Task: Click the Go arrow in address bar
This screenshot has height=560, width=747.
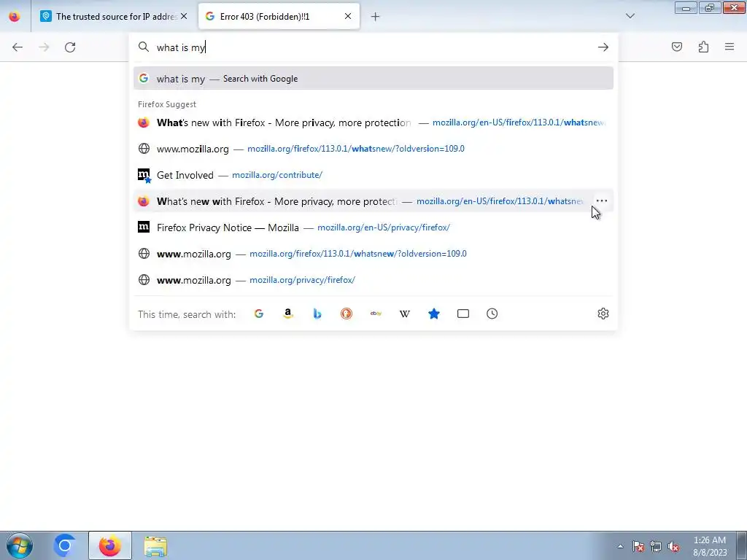Action: click(603, 47)
